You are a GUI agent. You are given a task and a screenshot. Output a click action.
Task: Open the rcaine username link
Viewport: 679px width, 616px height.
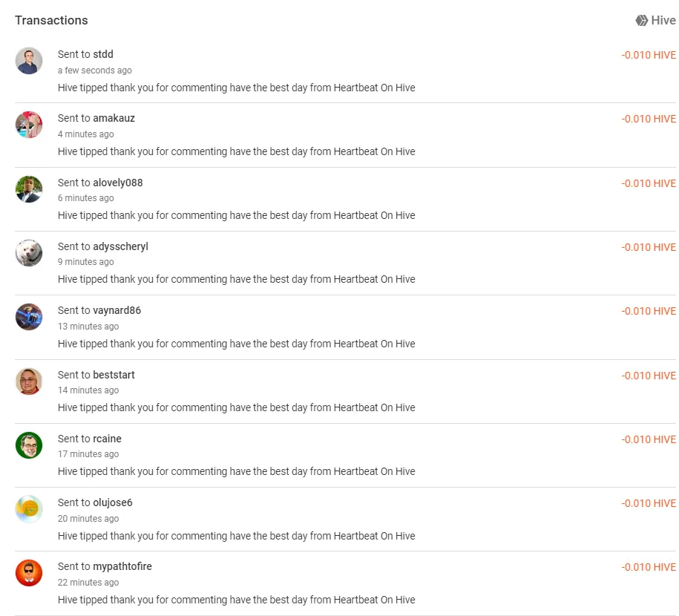tap(108, 439)
